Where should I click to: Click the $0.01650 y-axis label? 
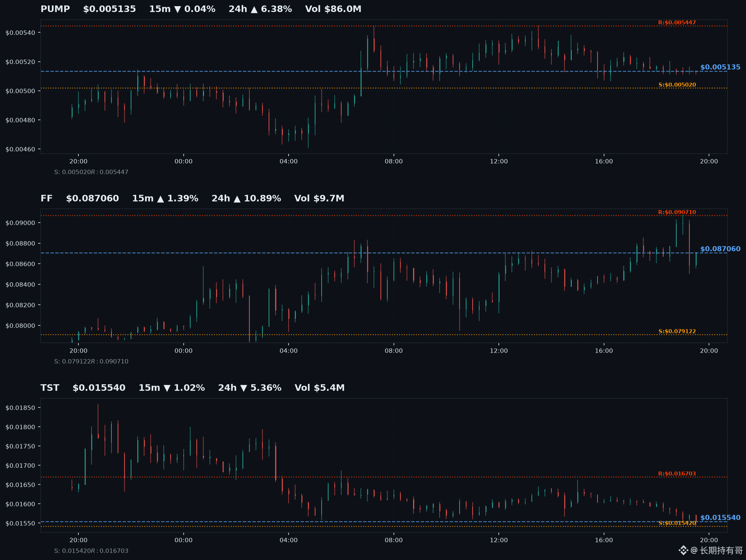(x=21, y=485)
